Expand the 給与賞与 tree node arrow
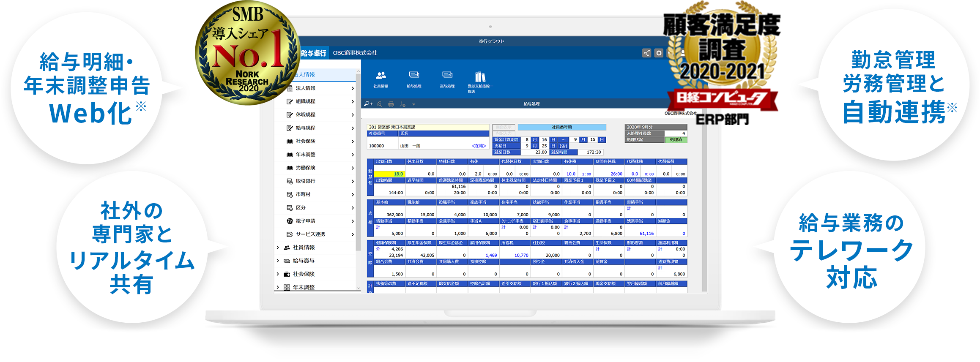 point(278,261)
